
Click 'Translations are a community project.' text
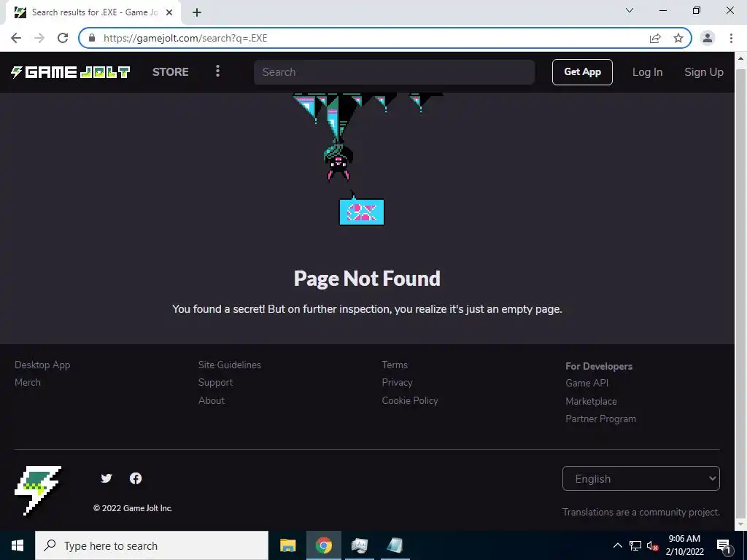[x=640, y=512]
